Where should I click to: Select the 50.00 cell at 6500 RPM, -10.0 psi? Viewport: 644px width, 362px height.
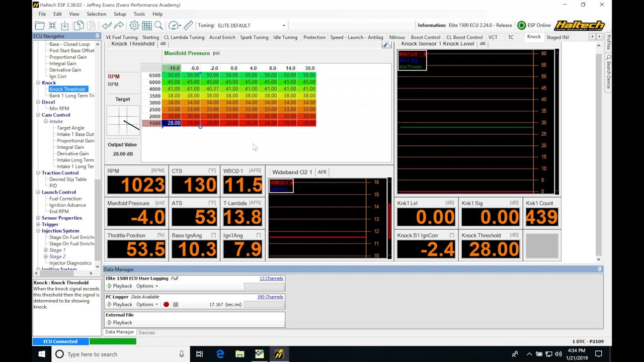click(x=173, y=75)
